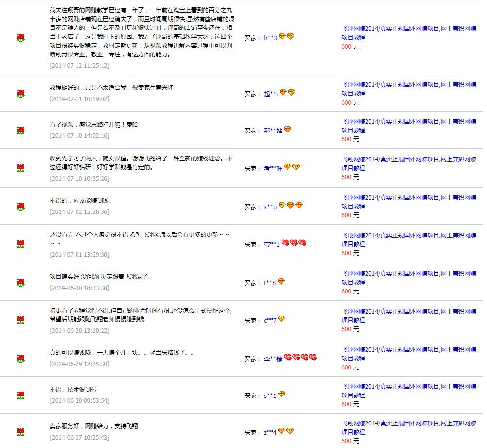This screenshot has height=448, width=487.
Task: Open buyer z**4's profile link
Action: click(270, 432)
